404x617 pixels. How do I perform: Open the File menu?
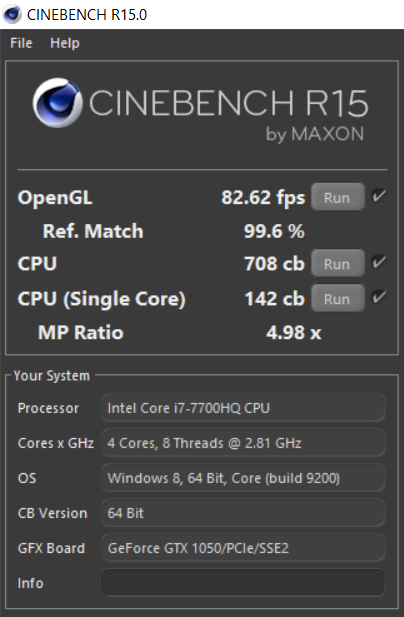click(21, 43)
